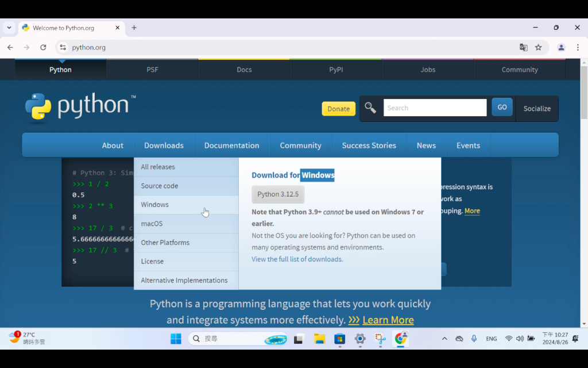Switch ENG input language indicator
The width and height of the screenshot is (588, 368).
[492, 339]
